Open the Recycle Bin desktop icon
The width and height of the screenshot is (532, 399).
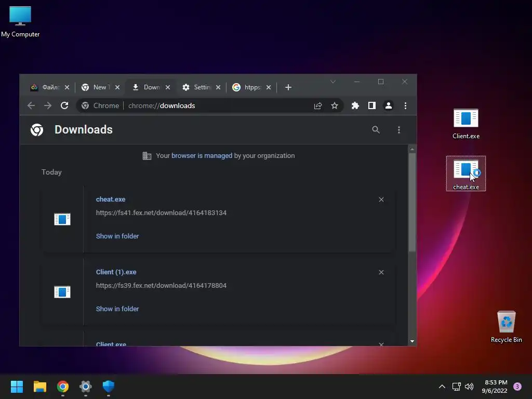click(x=506, y=327)
